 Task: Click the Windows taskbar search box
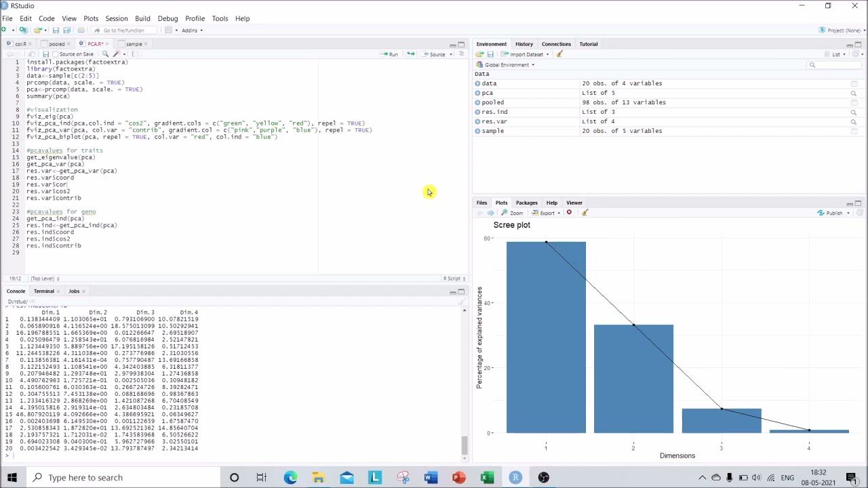coord(122,477)
